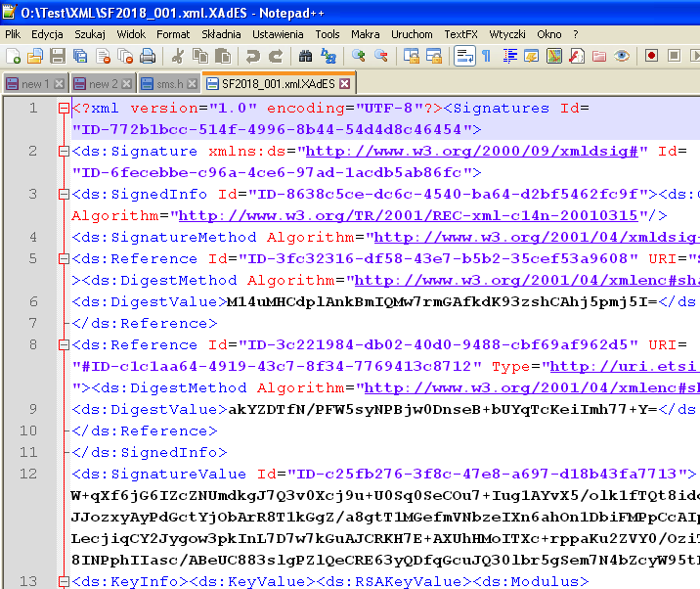Image resolution: width=700 pixels, height=589 pixels.
Task: Click the Close All documents icon
Action: point(125,57)
